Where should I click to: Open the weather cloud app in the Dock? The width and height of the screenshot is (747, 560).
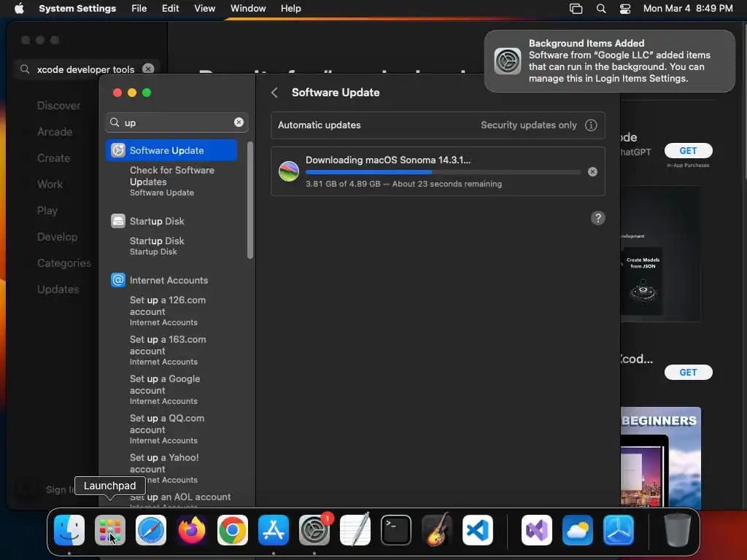coord(578,530)
